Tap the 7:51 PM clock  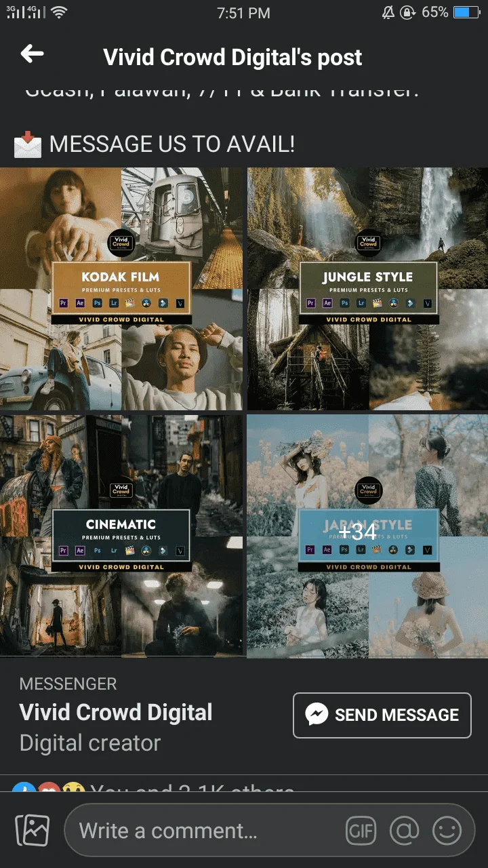244,13
